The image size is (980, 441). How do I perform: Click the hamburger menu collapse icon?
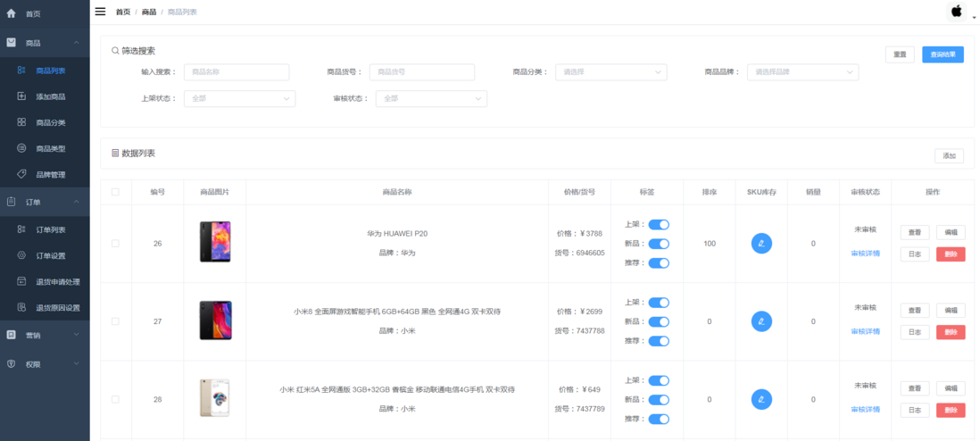click(x=100, y=11)
